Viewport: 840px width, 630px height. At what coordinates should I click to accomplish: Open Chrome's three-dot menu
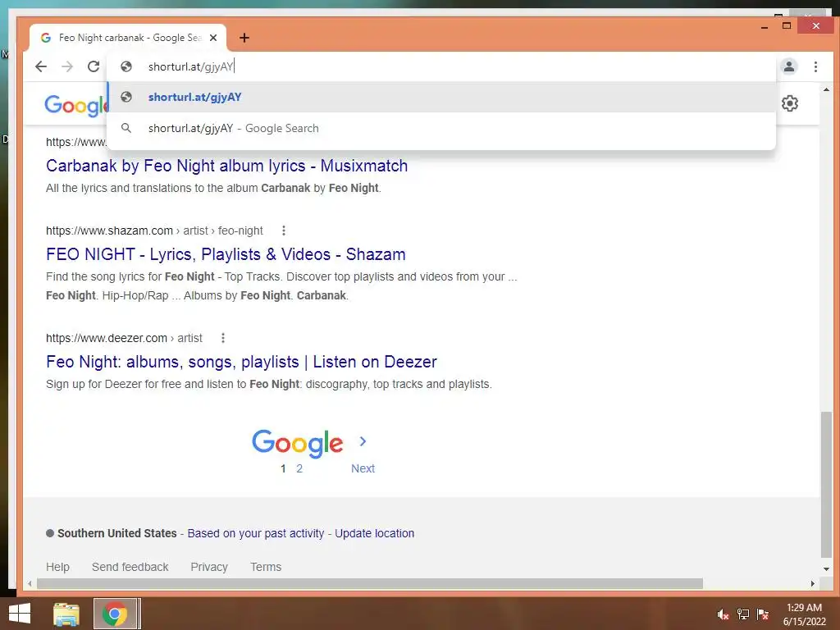(815, 66)
